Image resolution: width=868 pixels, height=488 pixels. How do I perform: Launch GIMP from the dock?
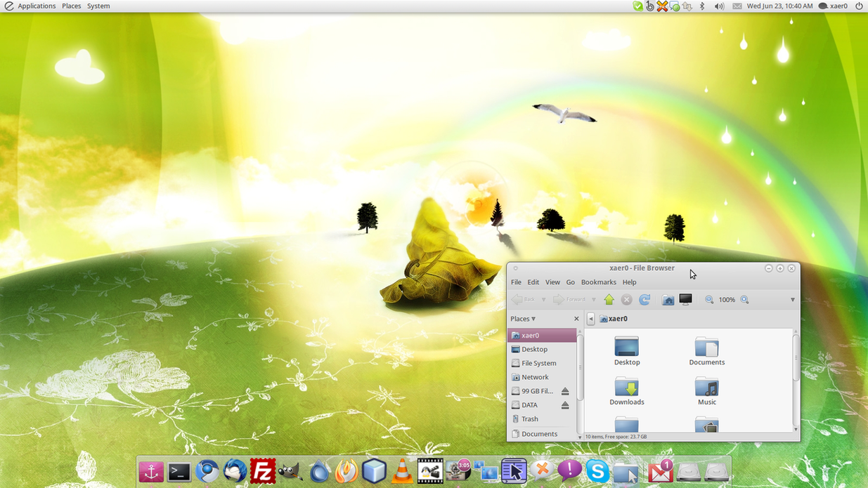[x=290, y=472]
